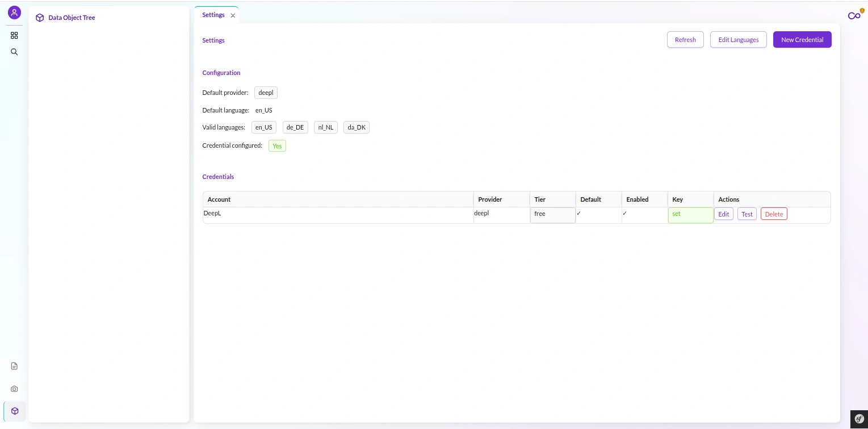Click the en_US valid language tag

click(264, 127)
